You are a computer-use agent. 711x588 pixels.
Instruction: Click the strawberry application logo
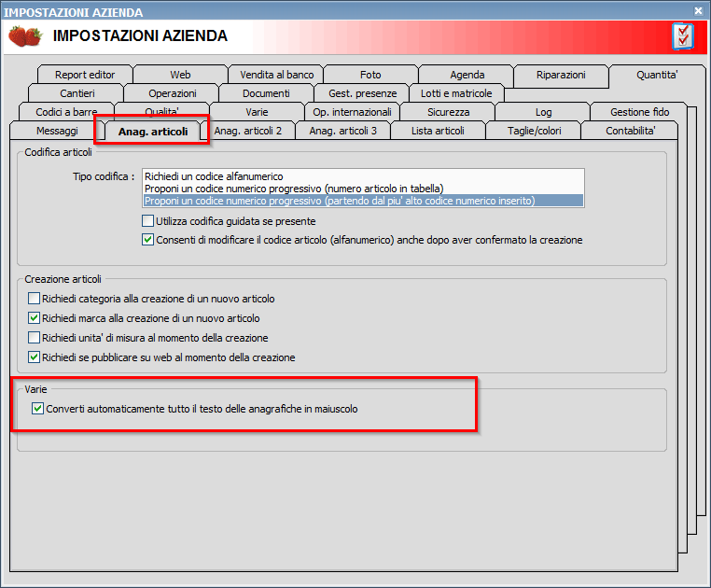click(25, 36)
